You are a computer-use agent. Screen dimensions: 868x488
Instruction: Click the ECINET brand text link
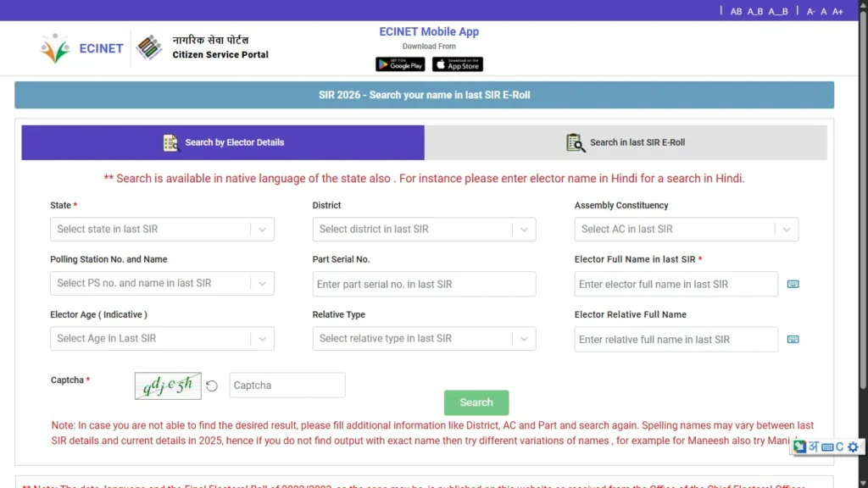101,48
